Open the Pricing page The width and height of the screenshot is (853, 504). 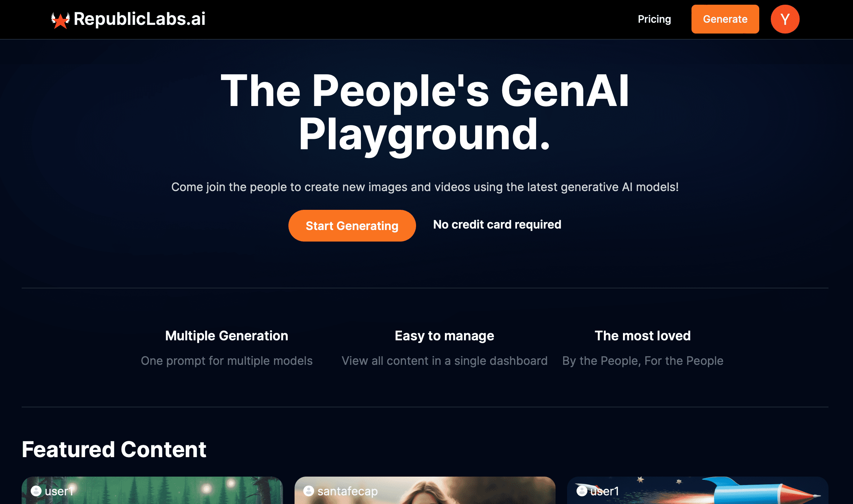(x=654, y=19)
